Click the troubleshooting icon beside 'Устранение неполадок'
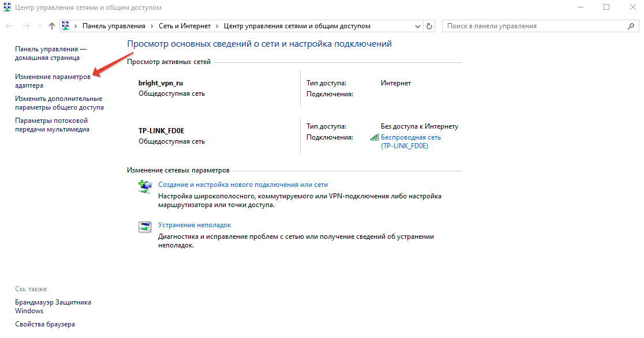 point(144,227)
